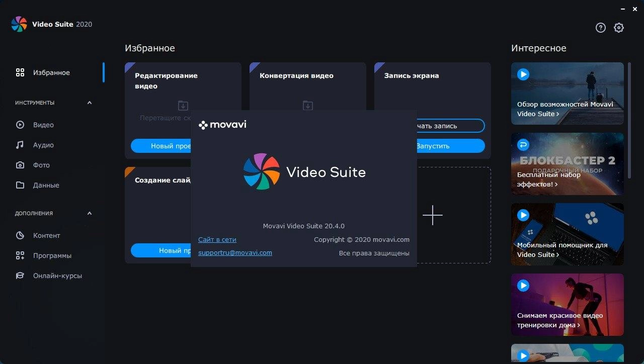This screenshot has height=364, width=644.
Task: Open the Снимаем красивое видео тренировки дома card
Action: 568,305
